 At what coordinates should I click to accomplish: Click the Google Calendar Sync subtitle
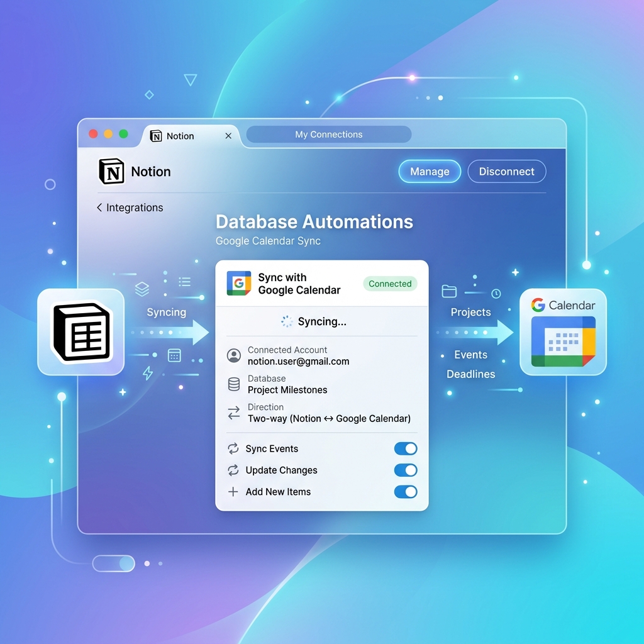click(x=268, y=241)
